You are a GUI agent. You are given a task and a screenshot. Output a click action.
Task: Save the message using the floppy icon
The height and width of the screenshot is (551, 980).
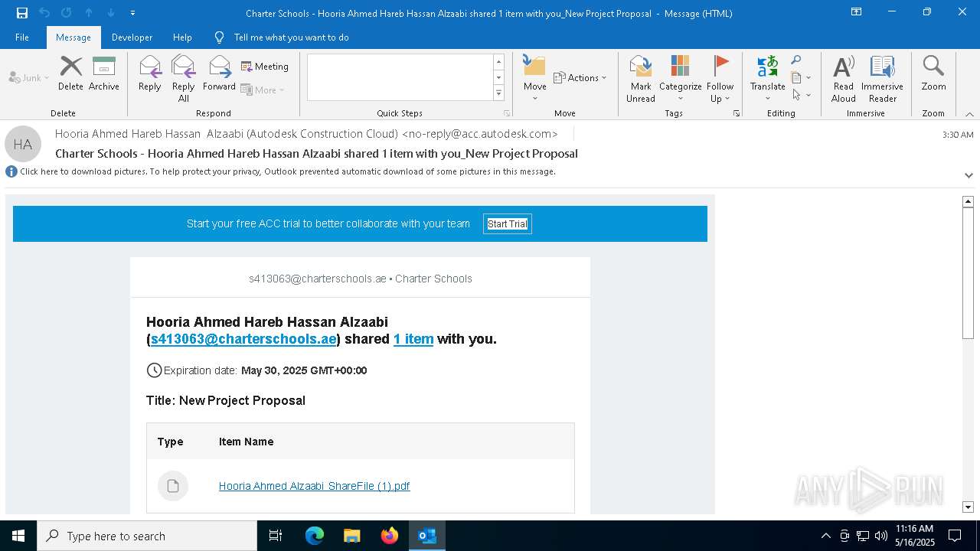tap(22, 13)
